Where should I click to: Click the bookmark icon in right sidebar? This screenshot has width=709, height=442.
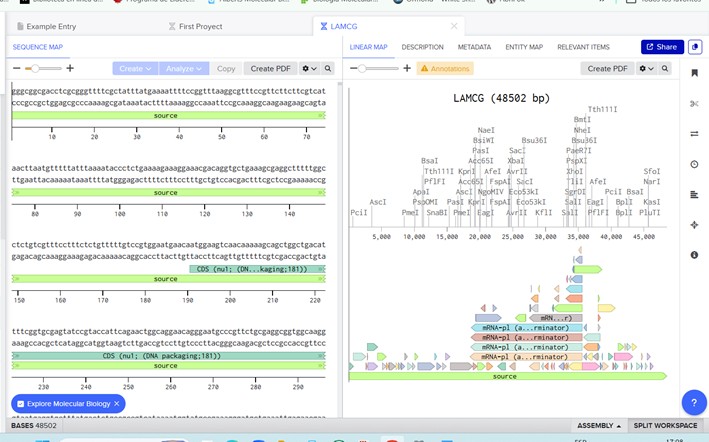(x=695, y=73)
